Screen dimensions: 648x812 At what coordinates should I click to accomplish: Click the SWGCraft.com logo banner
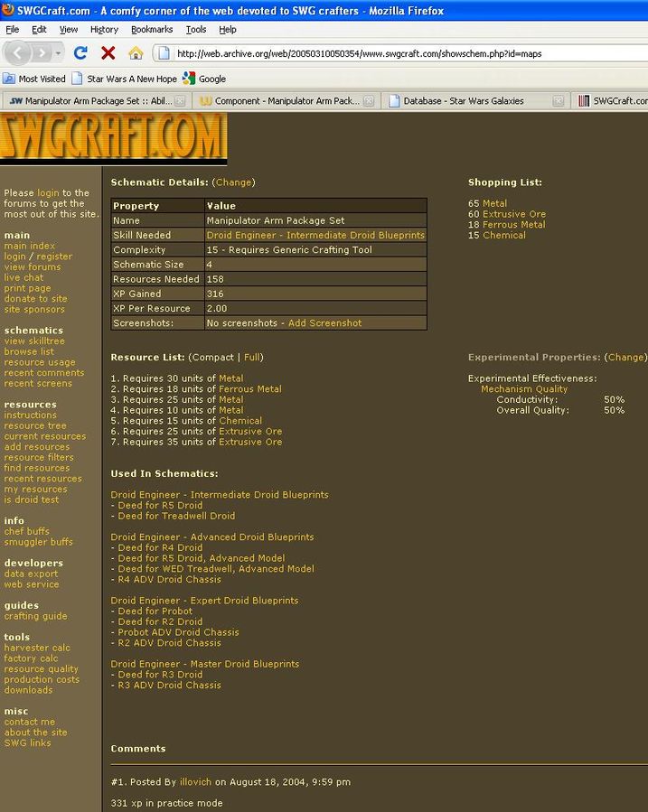[113, 137]
